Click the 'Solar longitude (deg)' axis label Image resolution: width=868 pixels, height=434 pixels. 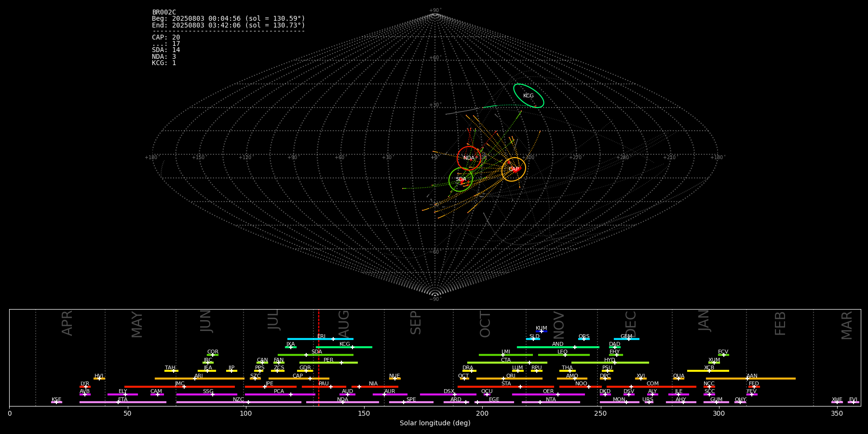pos(435,423)
